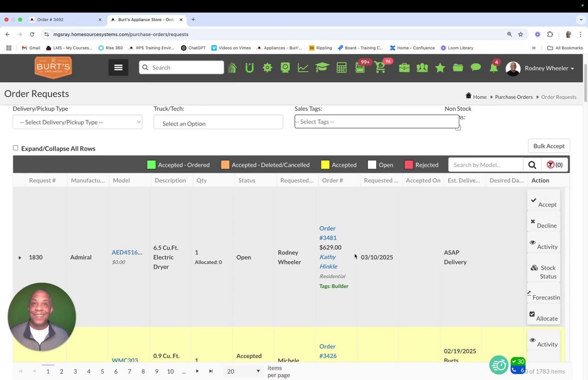Show more bookmarks with the double chevron
Viewport: 588px width, 380px height.
point(534,48)
